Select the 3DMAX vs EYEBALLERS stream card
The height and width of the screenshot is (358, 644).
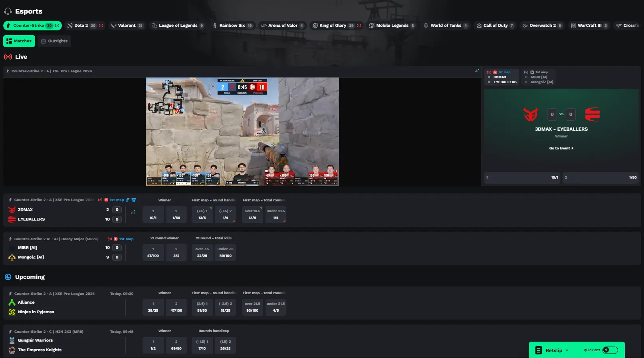coord(502,77)
